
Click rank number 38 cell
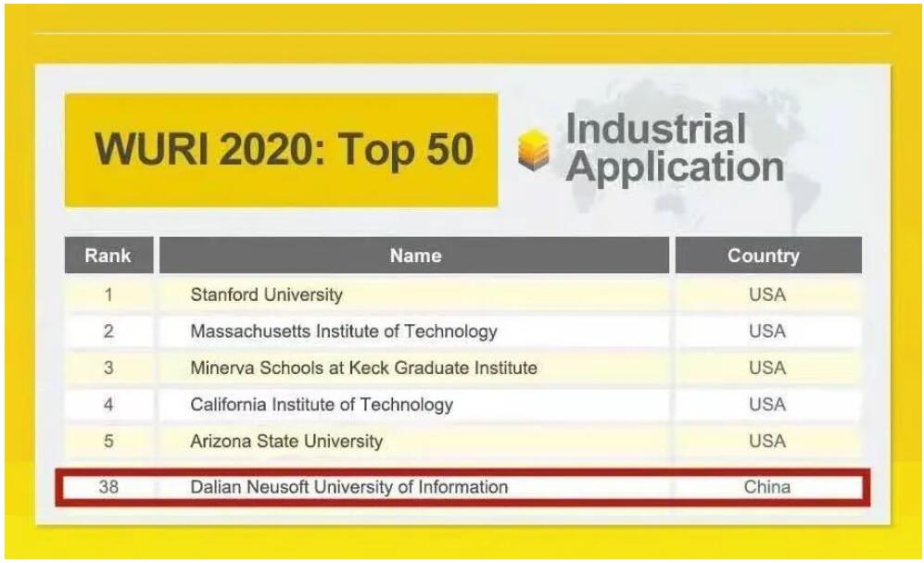(x=108, y=487)
